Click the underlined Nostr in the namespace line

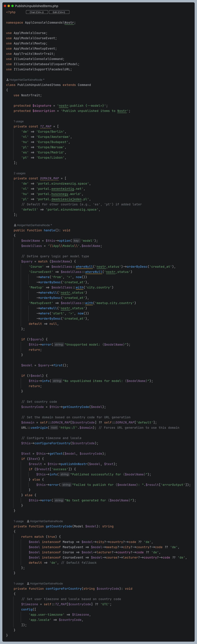(69, 23)
